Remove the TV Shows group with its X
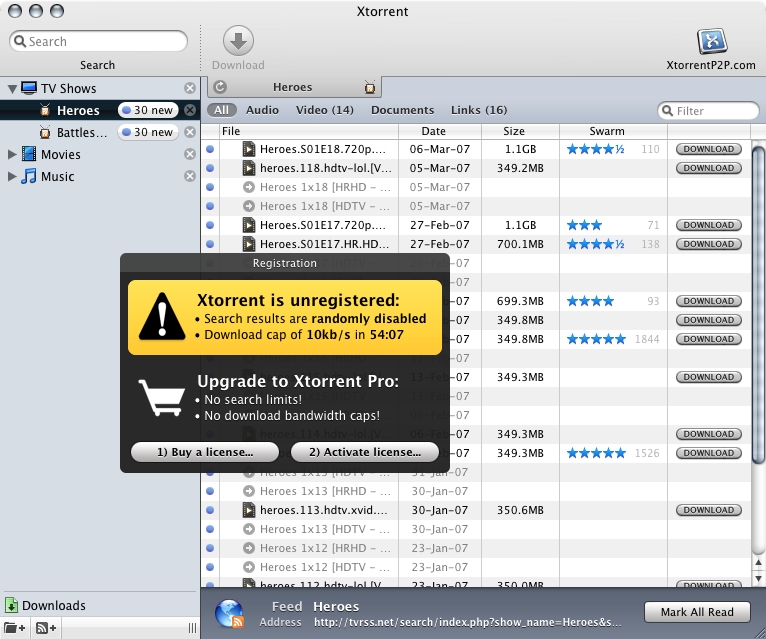Image resolution: width=766 pixels, height=639 pixels. click(190, 88)
